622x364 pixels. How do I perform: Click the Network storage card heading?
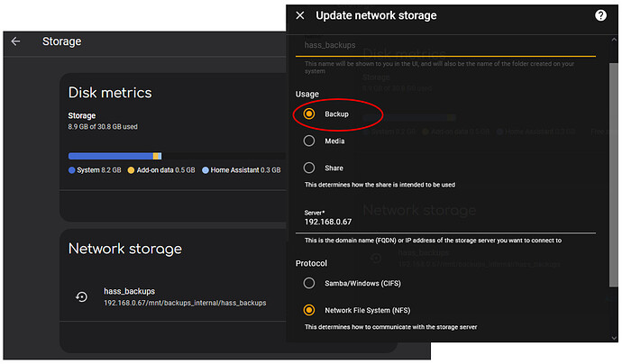pyautogui.click(x=125, y=249)
